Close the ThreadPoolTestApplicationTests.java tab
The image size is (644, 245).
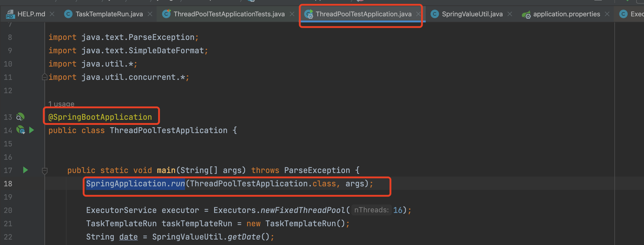point(292,14)
